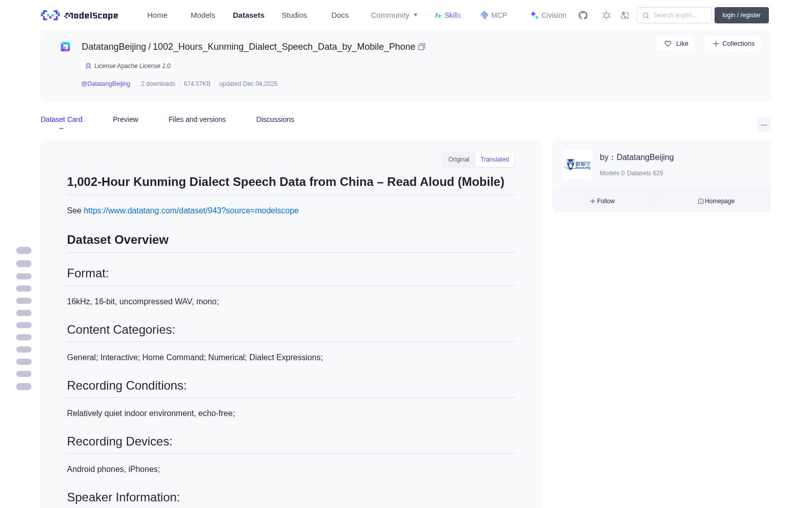This screenshot has height=508, width=812.
Task: Click the 'Format:' heading
Action: tap(88, 273)
